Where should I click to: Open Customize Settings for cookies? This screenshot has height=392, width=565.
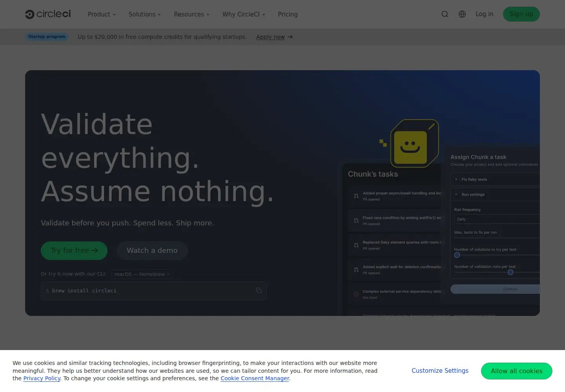click(440, 371)
